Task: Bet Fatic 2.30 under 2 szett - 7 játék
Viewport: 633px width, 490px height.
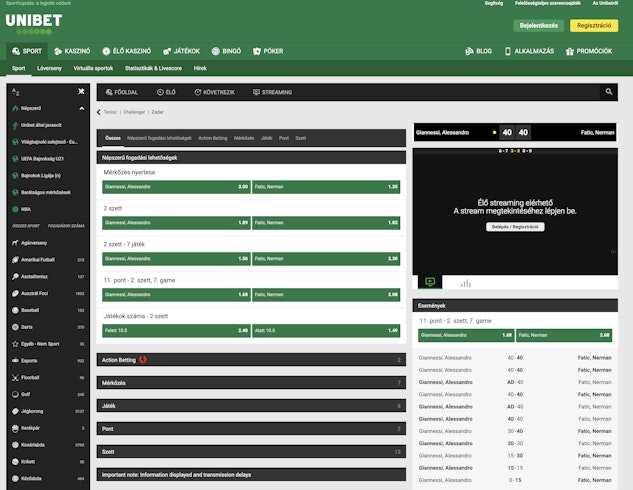Action: [x=326, y=259]
